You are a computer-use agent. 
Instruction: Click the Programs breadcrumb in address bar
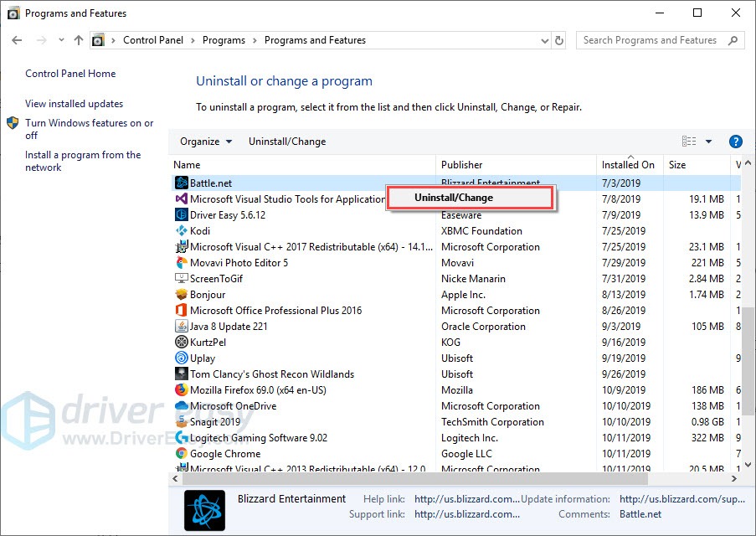pos(224,40)
